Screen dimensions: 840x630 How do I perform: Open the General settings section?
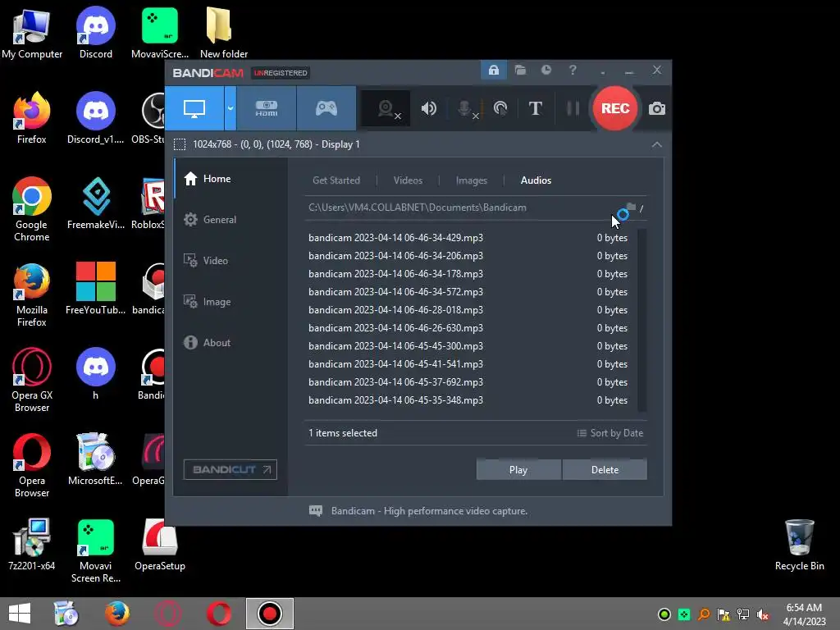231,220
